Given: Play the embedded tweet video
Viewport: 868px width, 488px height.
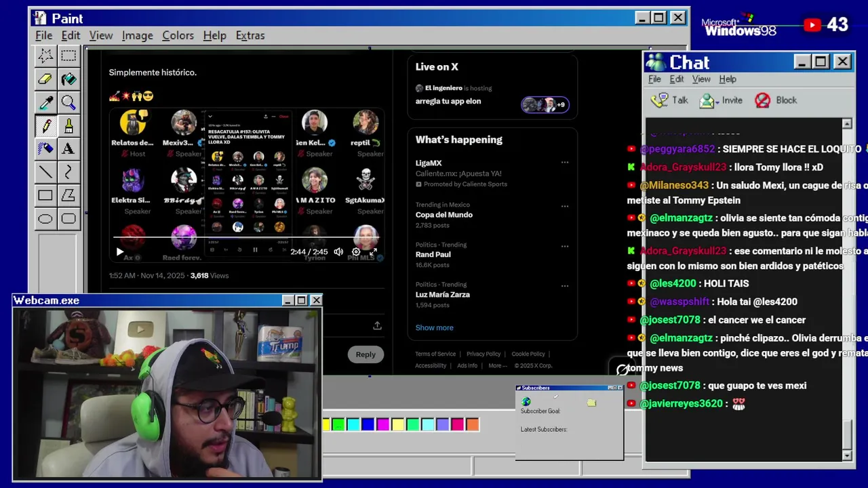Looking at the screenshot, I should pyautogui.click(x=120, y=251).
